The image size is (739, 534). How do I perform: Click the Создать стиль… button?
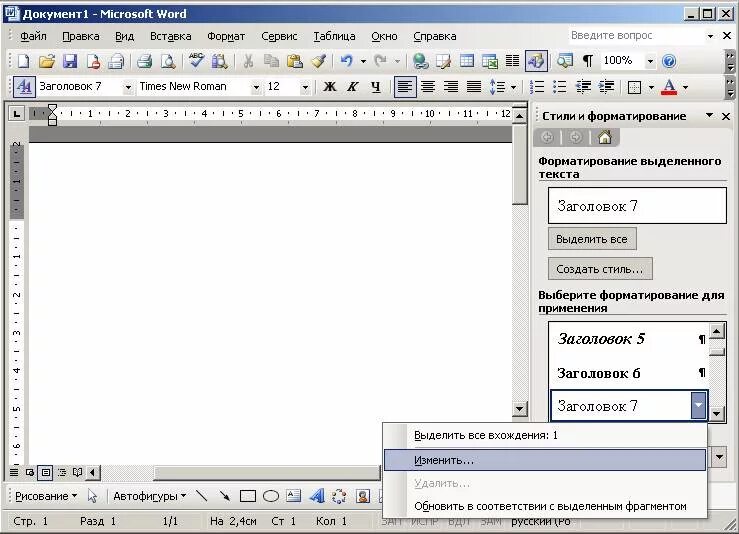pyautogui.click(x=600, y=269)
